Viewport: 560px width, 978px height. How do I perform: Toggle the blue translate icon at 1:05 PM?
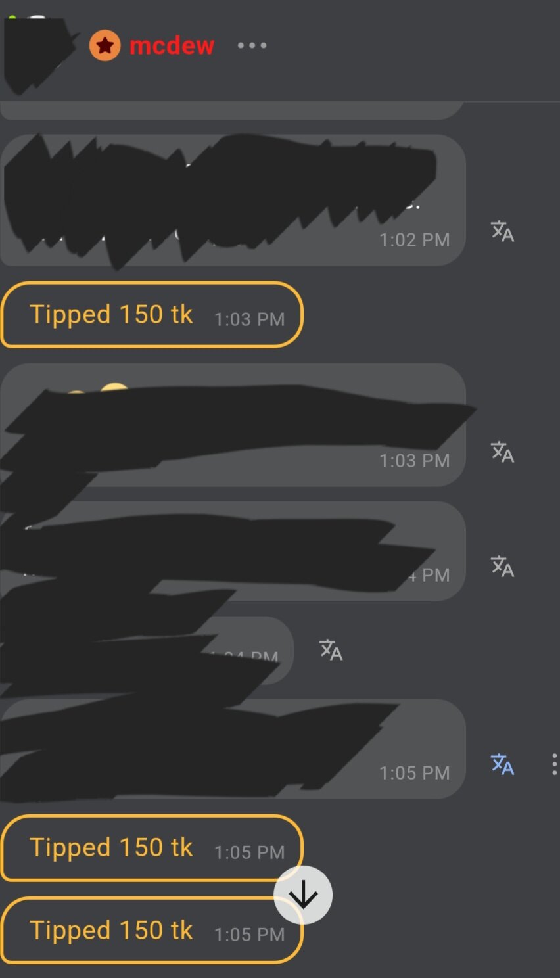502,764
